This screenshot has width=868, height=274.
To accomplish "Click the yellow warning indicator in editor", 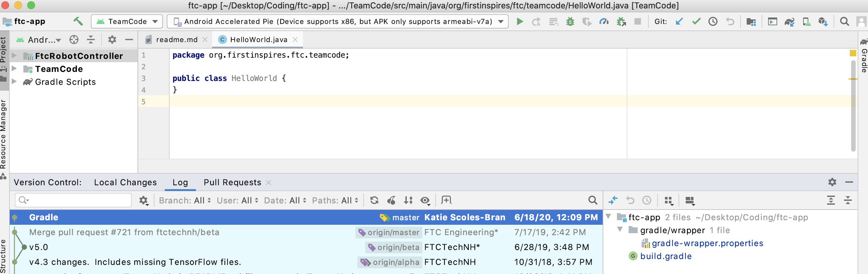I will [x=853, y=53].
